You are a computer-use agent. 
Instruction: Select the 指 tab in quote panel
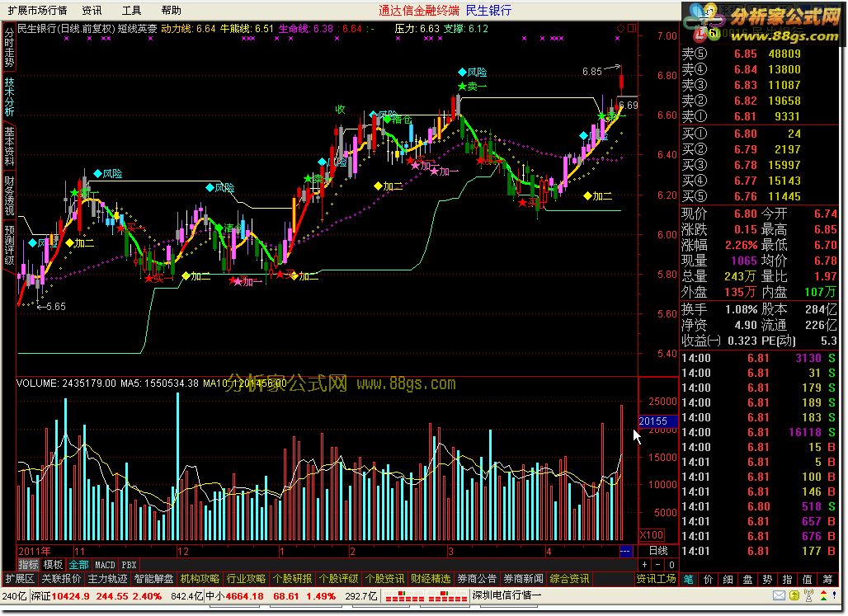point(788,579)
